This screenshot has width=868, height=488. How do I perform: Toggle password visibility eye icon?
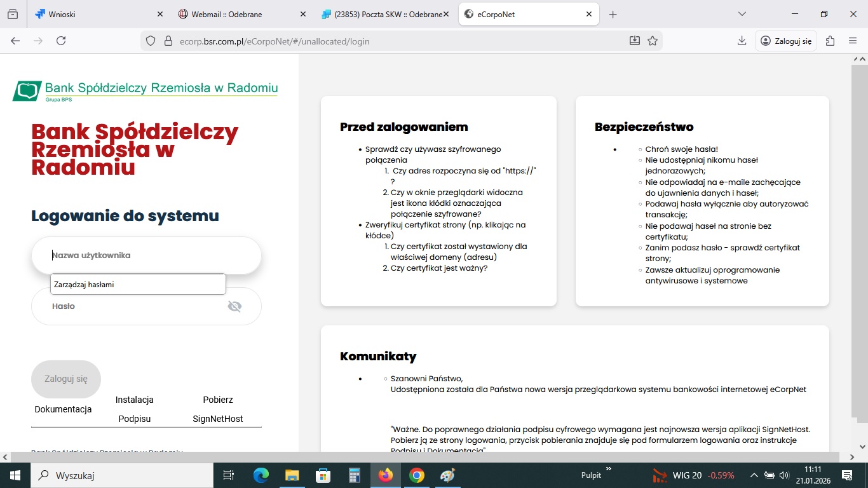click(x=234, y=306)
